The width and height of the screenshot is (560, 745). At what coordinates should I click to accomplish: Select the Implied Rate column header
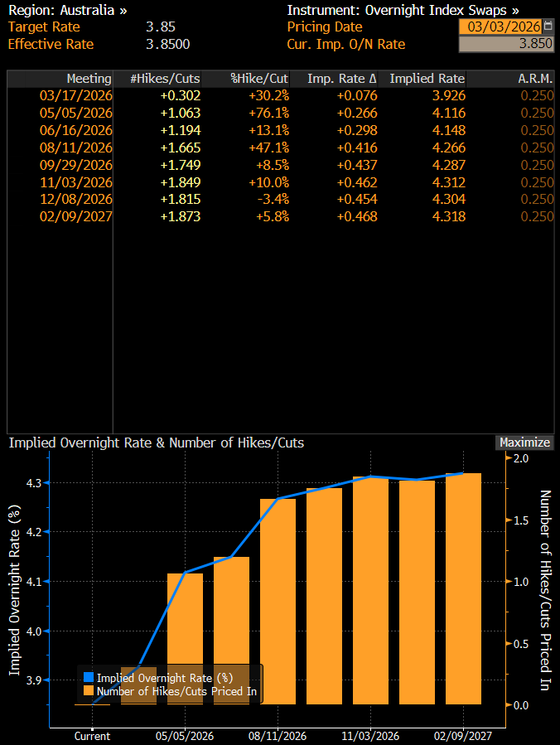pos(427,79)
